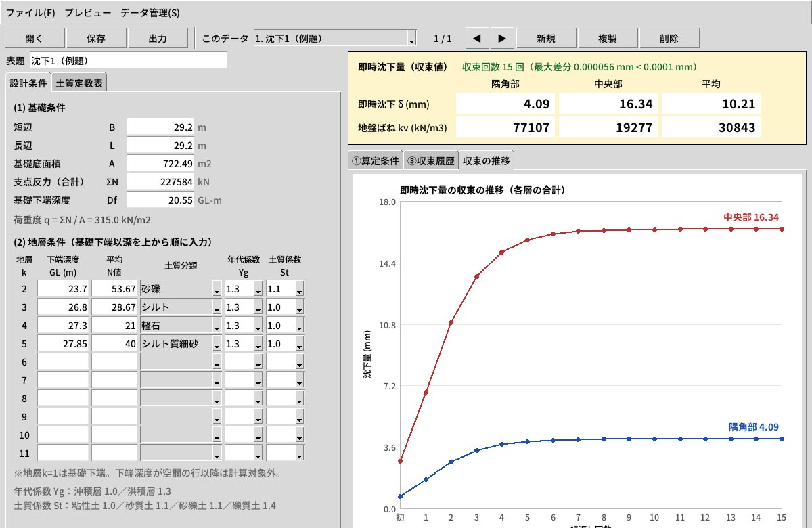Click the blue curve's start point at 初

[400, 496]
